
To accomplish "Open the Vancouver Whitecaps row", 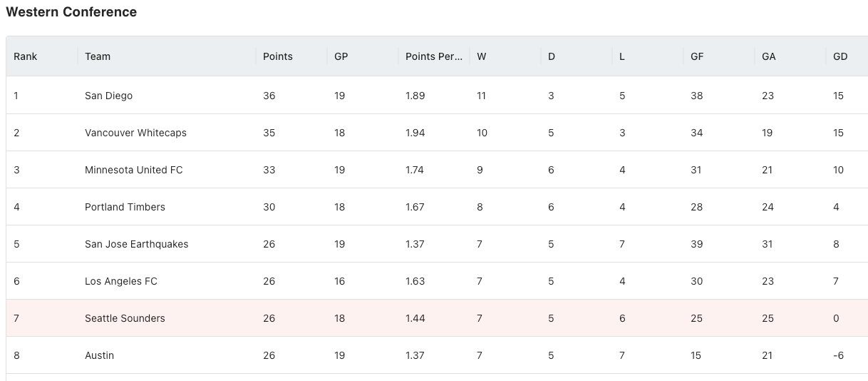I will point(437,133).
